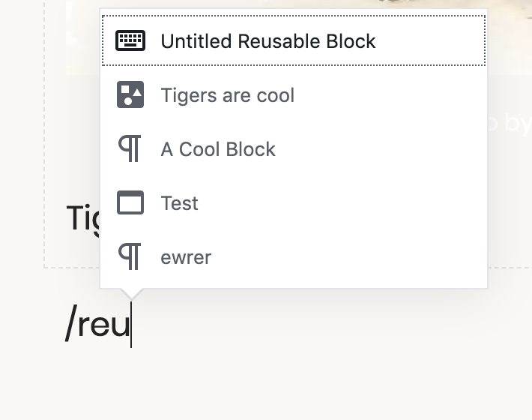Click the popover's small arrow pointer above /reu
532x420 pixels.
(x=130, y=293)
